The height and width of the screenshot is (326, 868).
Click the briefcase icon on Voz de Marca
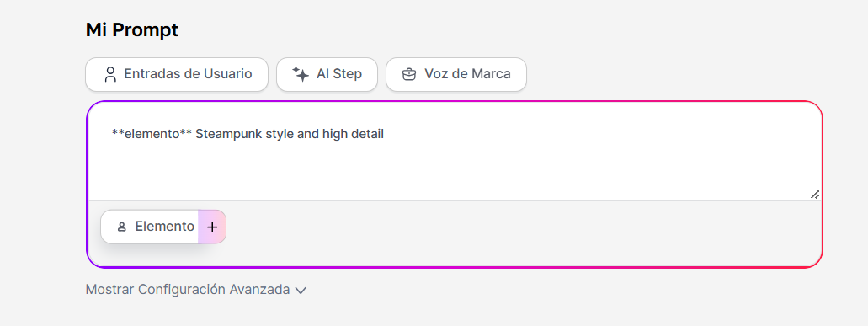click(409, 74)
